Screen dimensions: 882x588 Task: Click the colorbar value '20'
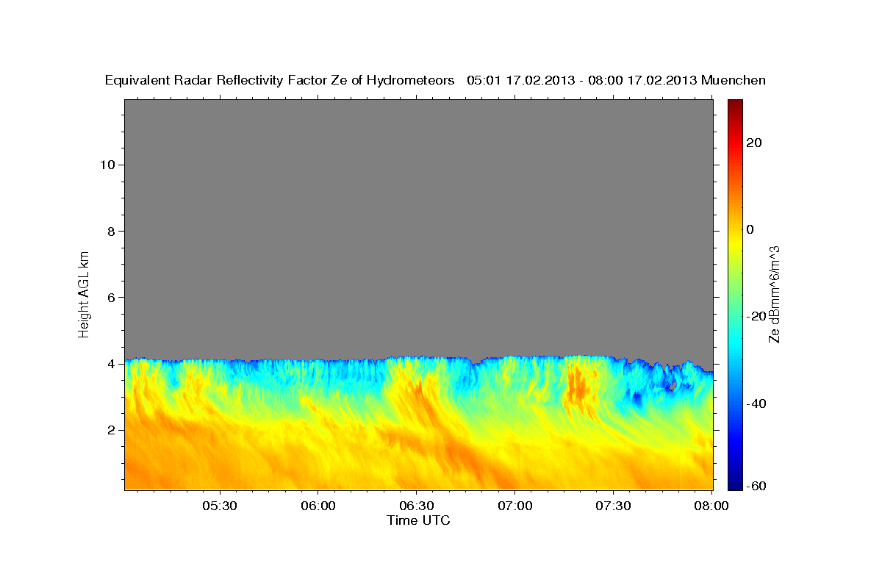click(754, 143)
